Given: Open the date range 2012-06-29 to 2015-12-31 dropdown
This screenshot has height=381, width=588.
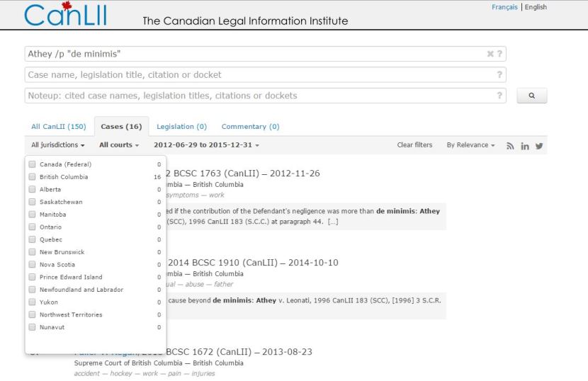Looking at the screenshot, I should click(x=206, y=145).
